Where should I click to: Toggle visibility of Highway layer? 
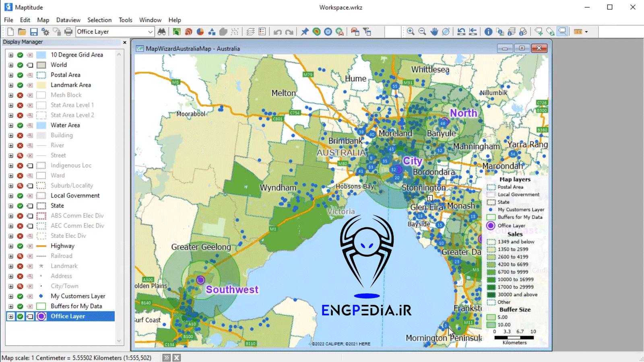pos(20,246)
